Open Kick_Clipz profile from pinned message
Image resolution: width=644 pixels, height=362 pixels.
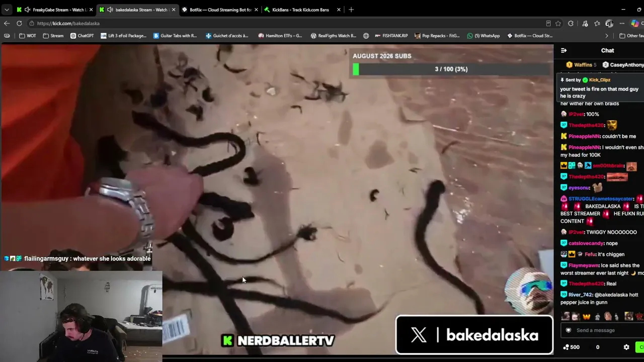point(599,80)
